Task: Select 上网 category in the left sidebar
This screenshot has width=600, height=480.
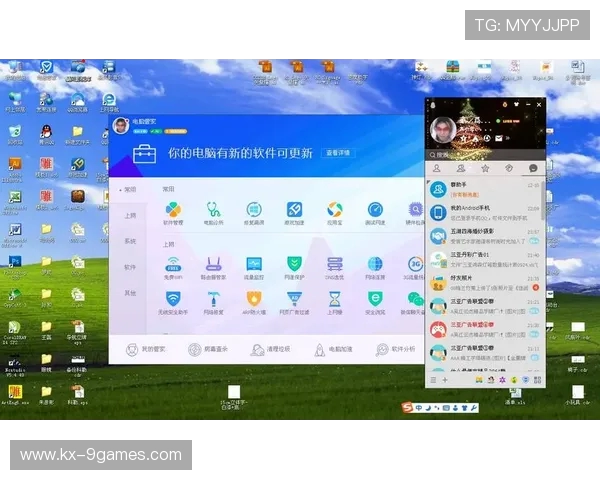Action: pyautogui.click(x=130, y=216)
